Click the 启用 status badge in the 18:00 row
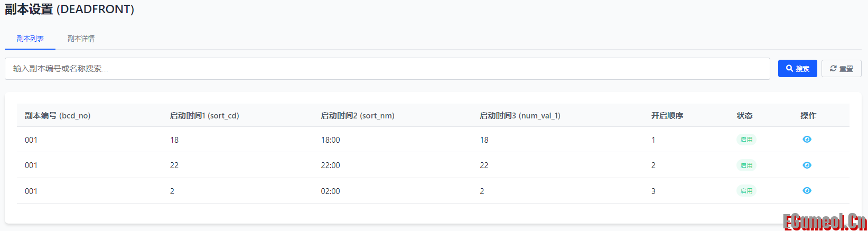The image size is (868, 231). tap(746, 140)
